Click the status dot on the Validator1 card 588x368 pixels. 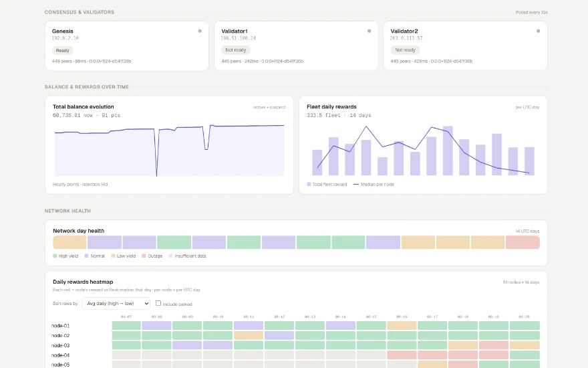pyautogui.click(x=369, y=31)
